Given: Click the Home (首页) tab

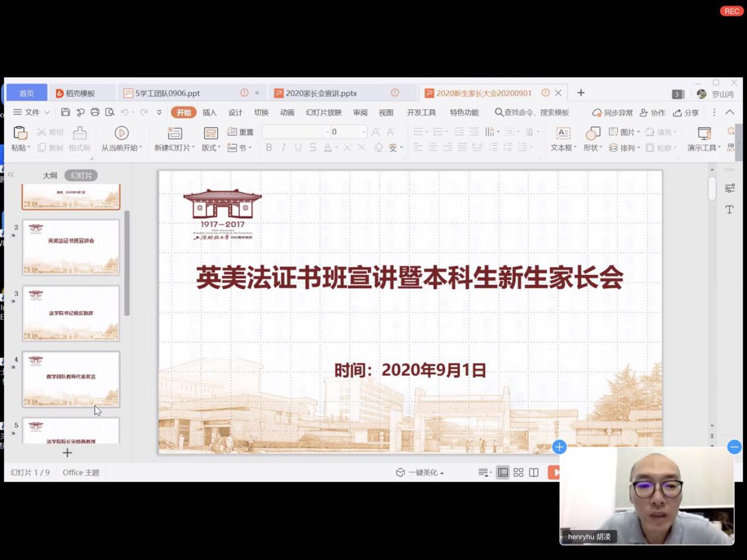Looking at the screenshot, I should tap(26, 93).
